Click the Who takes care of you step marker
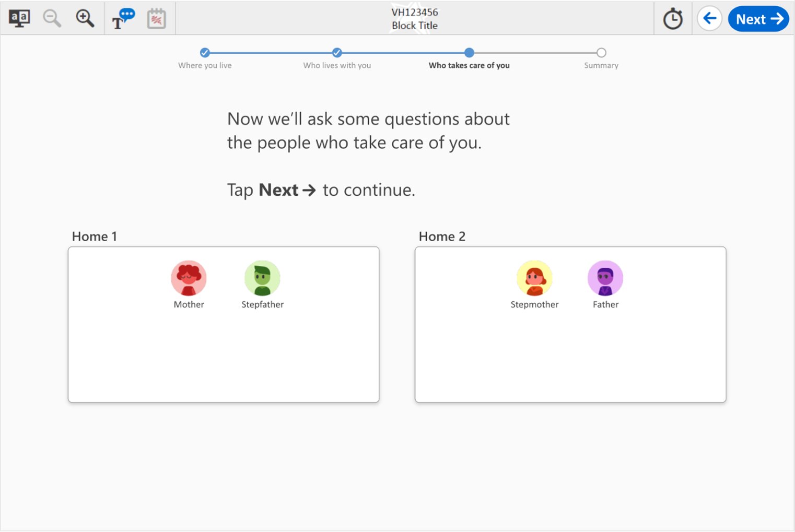 [x=469, y=53]
